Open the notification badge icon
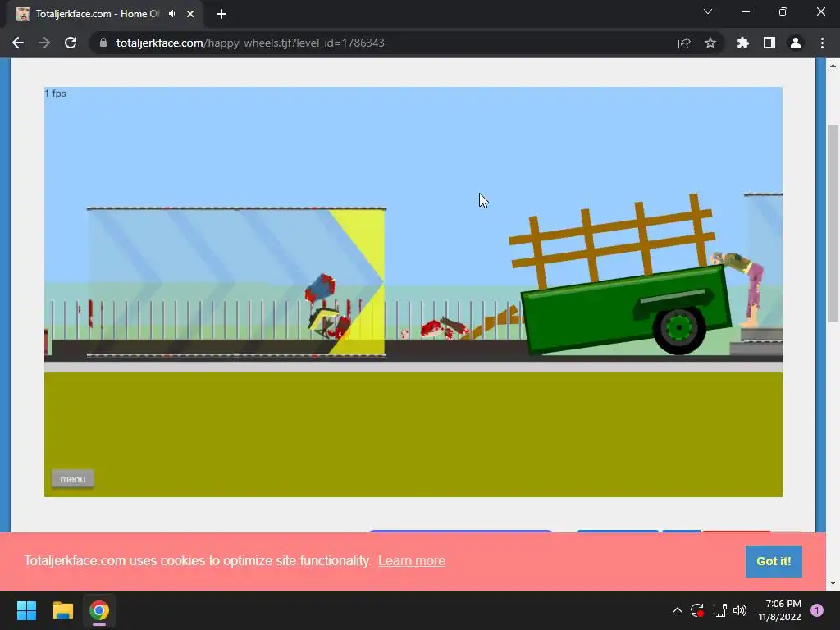Viewport: 840px width, 630px height. (x=817, y=610)
